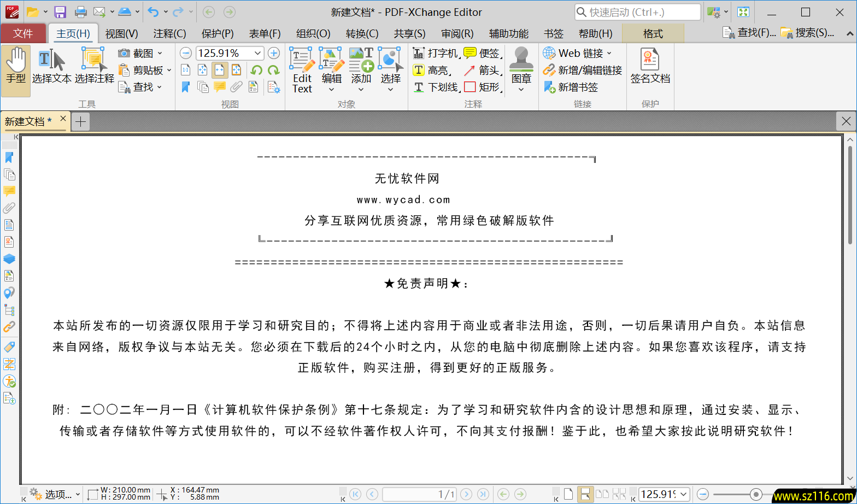This screenshot has width=857, height=504.
Task: Click the Email envelope icon
Action: 99,11
